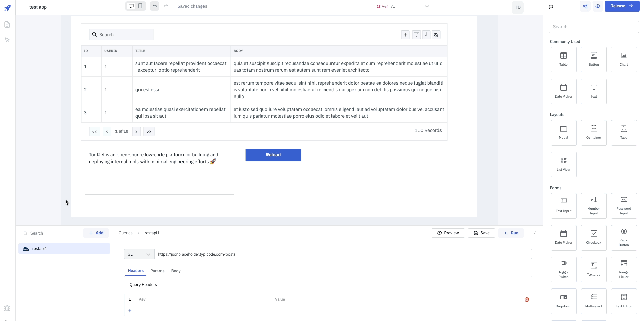Delete the query header row with trash icon
The width and height of the screenshot is (644, 321).
pos(527,299)
